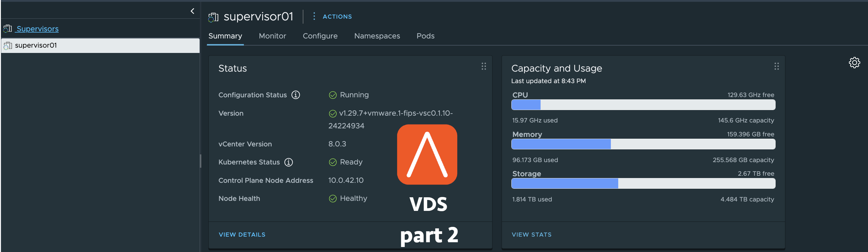Switch to the Configure tab

pos(320,36)
